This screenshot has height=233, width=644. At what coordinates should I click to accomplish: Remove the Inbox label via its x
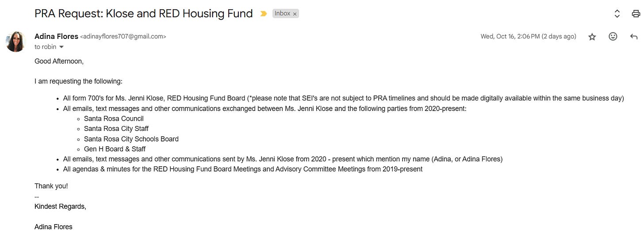click(295, 14)
